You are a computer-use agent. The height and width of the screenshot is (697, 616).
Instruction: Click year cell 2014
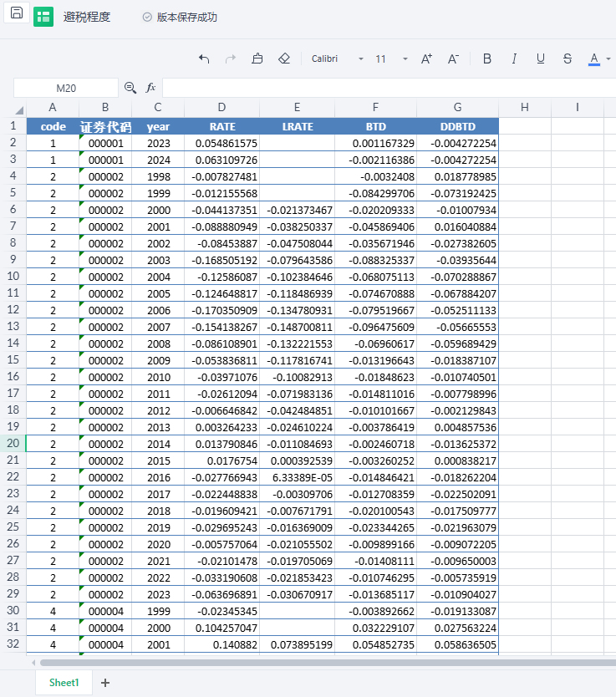pos(158,444)
